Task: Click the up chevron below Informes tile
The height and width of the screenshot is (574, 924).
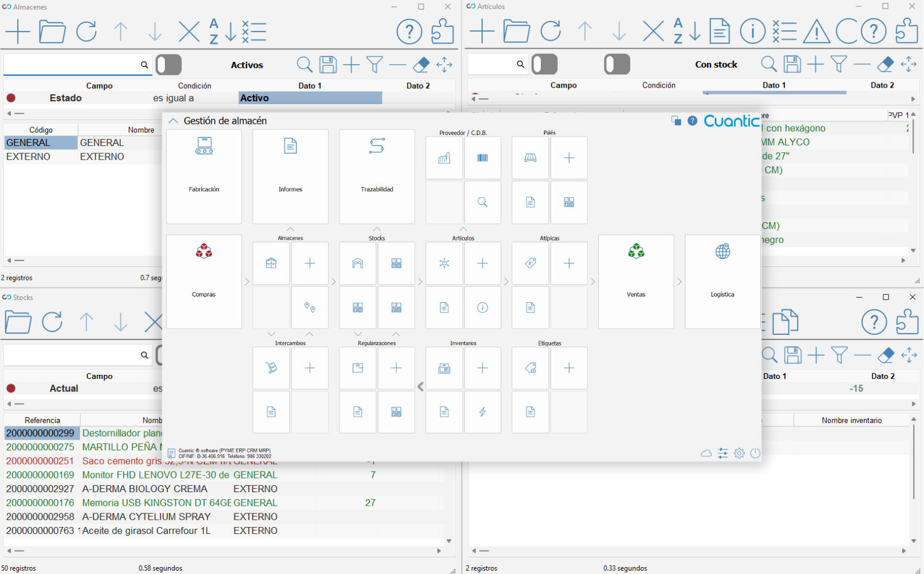Action: point(290,229)
